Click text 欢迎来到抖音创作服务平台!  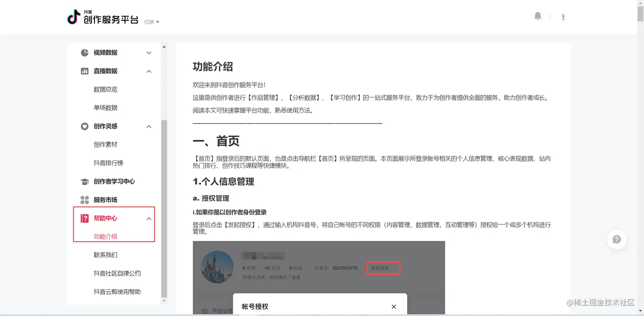point(229,85)
